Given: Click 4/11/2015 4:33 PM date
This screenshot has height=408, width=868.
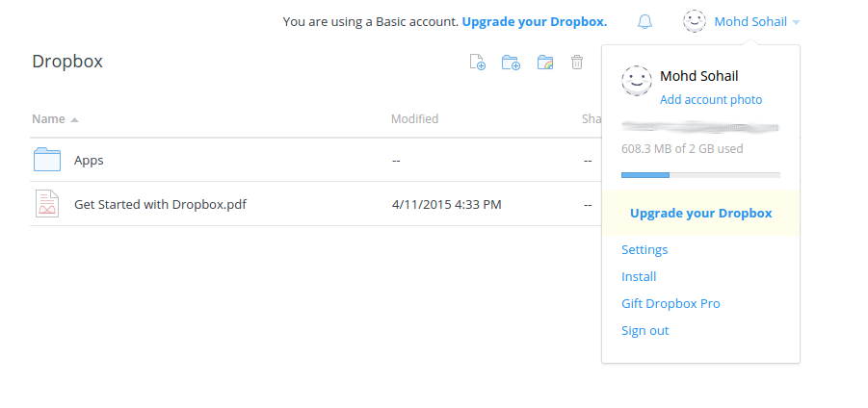Looking at the screenshot, I should pyautogui.click(x=446, y=205).
